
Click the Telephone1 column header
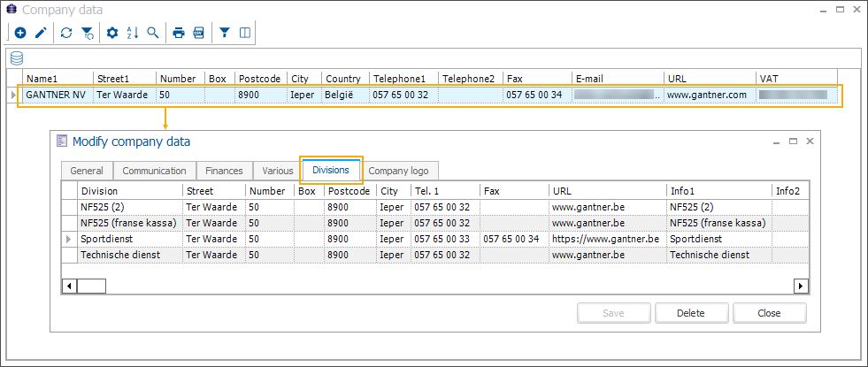tap(403, 79)
